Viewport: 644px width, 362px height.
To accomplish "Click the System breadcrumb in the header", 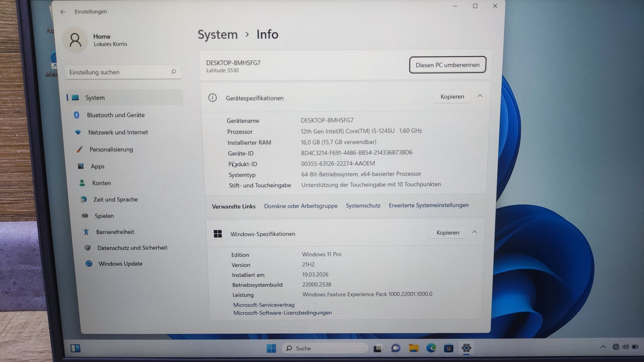I will pos(217,35).
